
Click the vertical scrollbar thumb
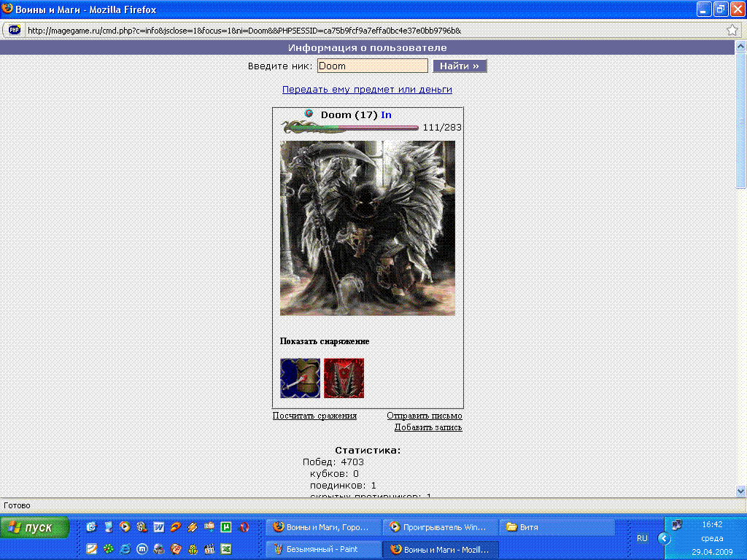click(741, 120)
